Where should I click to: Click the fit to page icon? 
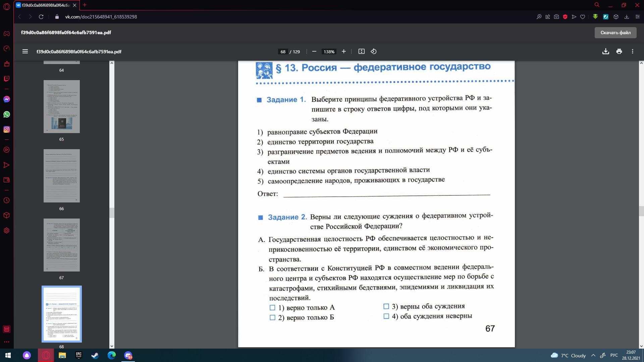[361, 51]
